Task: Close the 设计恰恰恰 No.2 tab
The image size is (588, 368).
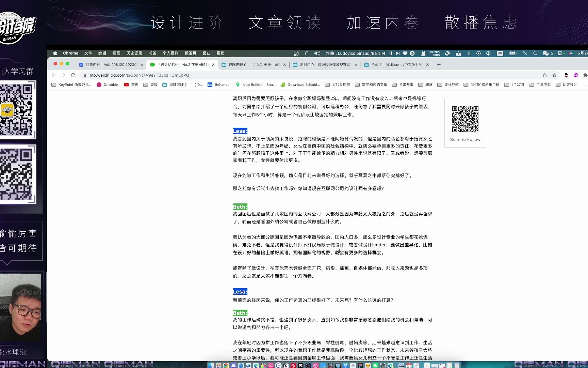Action: point(213,65)
